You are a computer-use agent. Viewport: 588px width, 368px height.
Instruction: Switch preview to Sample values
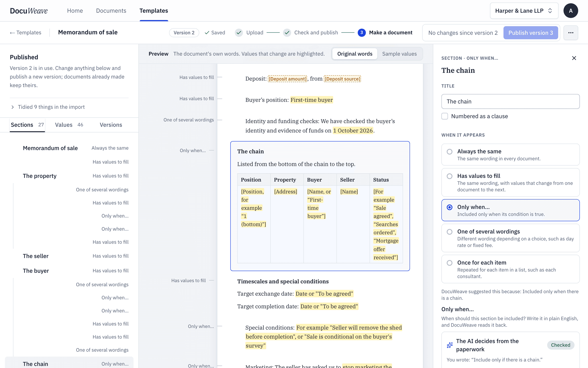point(399,54)
